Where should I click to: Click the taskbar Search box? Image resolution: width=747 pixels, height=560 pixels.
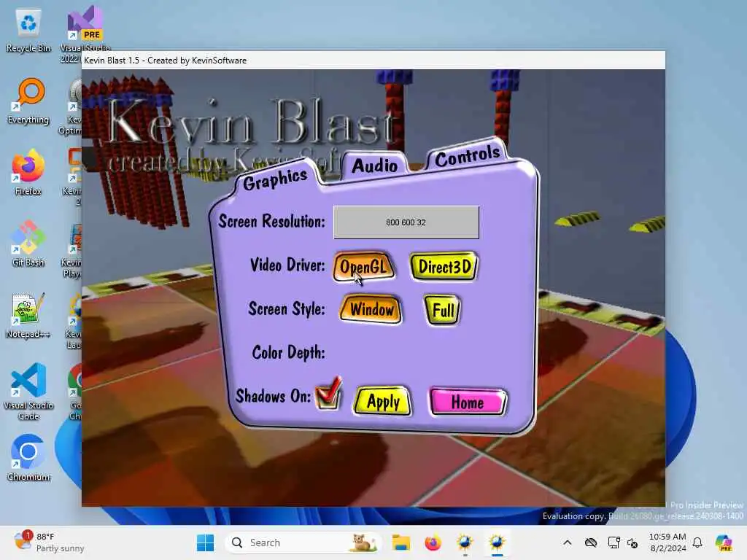point(303,542)
